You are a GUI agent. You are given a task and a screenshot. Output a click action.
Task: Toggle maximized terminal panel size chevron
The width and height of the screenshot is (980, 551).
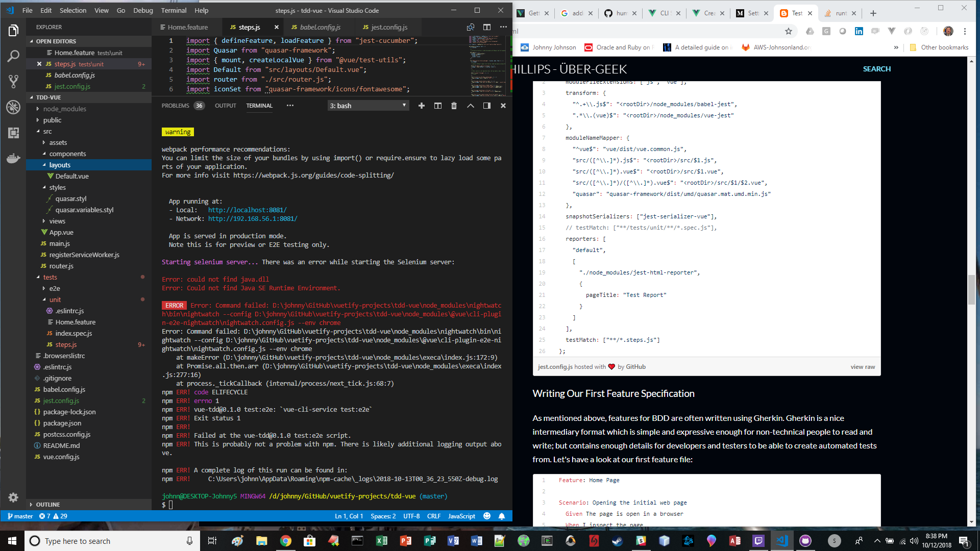[470, 106]
